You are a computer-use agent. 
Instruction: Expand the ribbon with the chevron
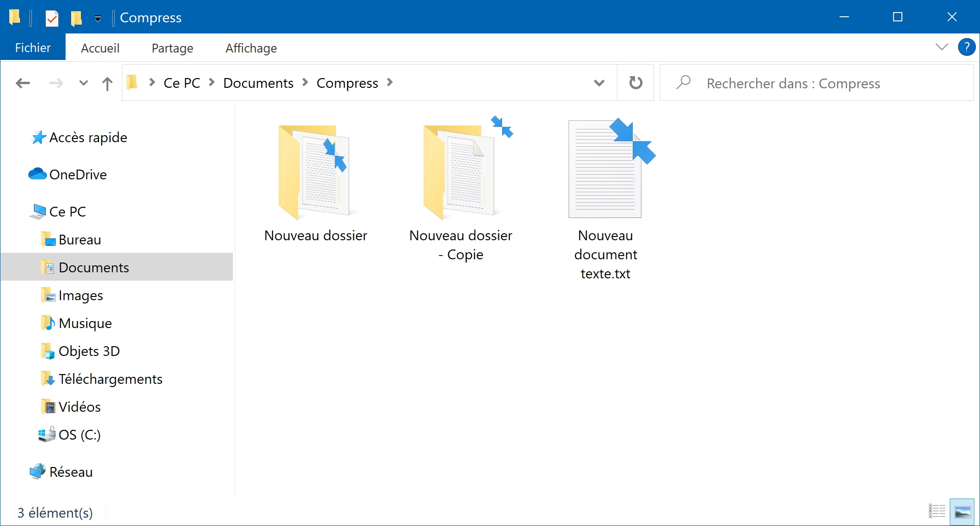[941, 47]
